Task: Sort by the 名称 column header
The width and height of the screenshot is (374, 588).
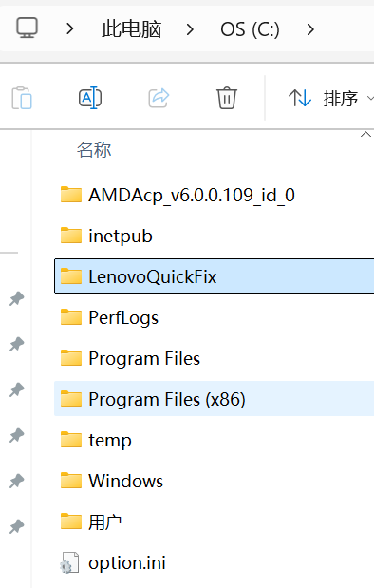Action: [x=94, y=150]
